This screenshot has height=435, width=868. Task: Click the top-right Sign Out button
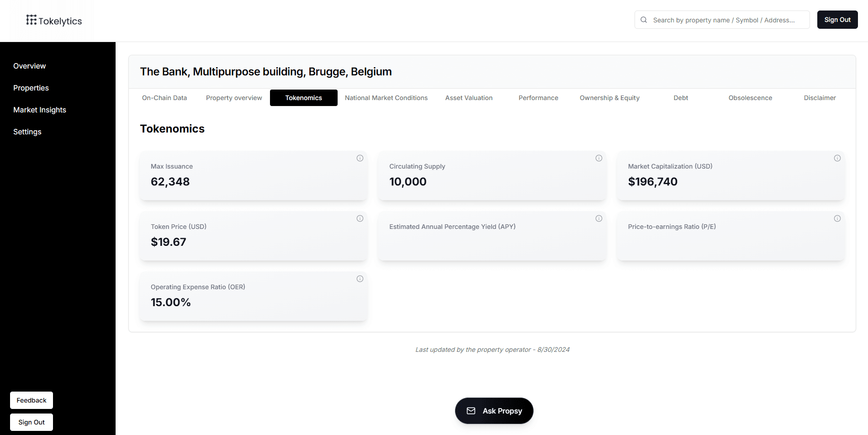click(x=837, y=20)
